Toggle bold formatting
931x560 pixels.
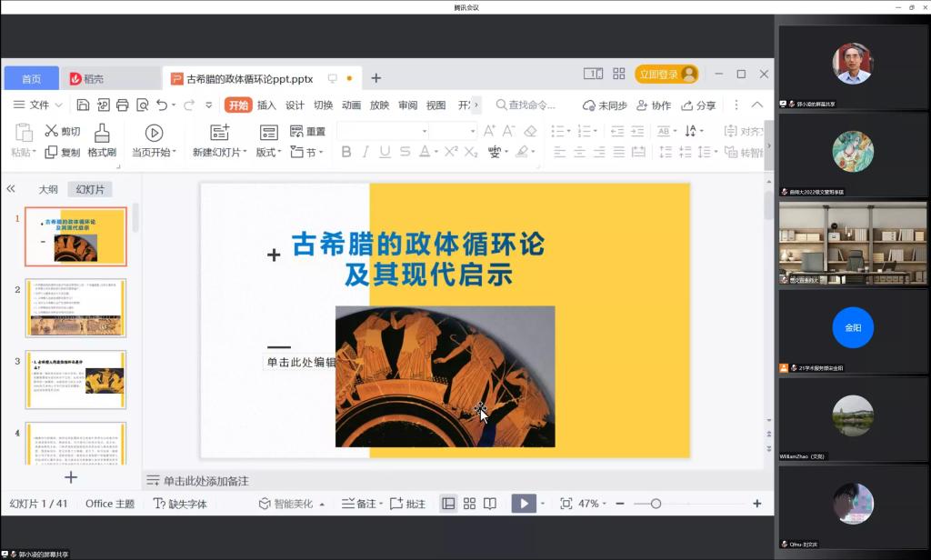[x=345, y=151]
